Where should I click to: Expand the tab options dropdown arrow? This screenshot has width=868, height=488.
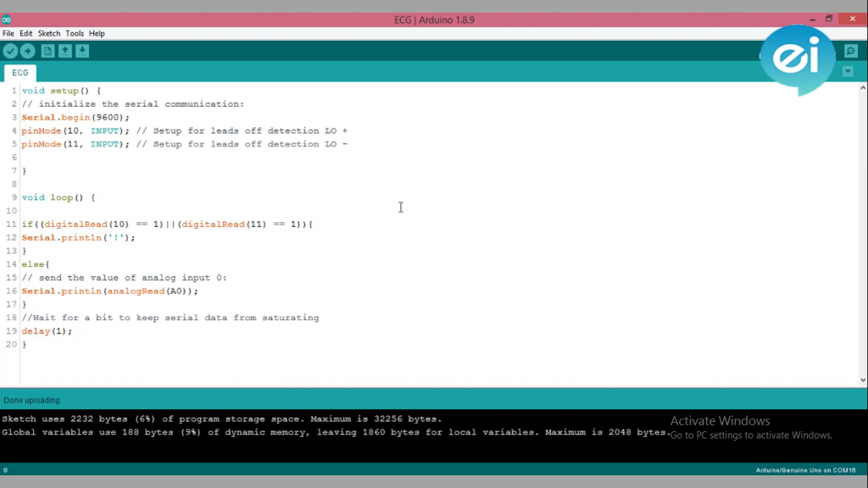848,72
